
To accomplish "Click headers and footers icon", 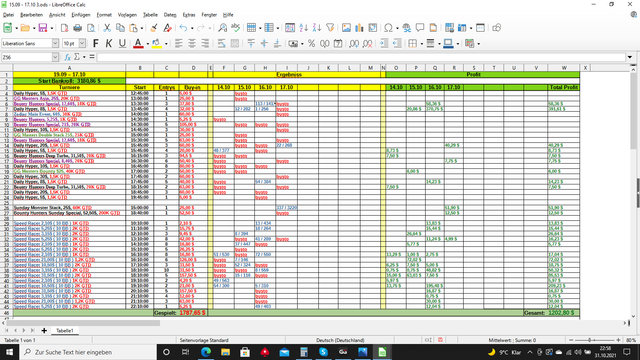I will point(433,28).
